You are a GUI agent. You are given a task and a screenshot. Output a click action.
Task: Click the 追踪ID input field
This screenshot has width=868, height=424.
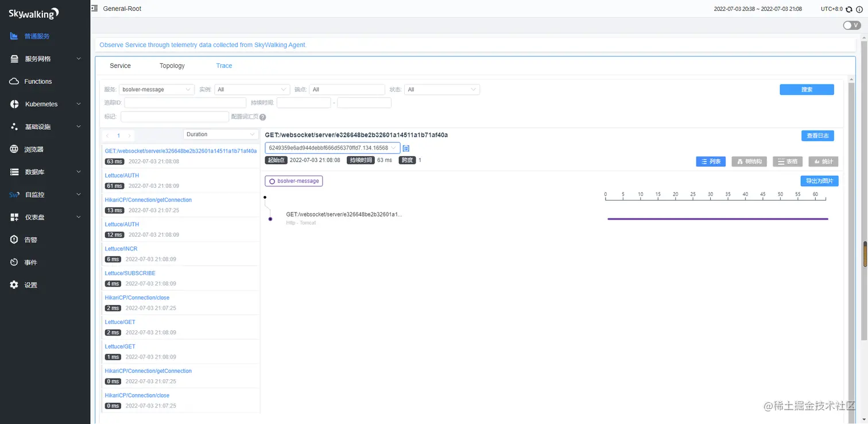pos(185,103)
